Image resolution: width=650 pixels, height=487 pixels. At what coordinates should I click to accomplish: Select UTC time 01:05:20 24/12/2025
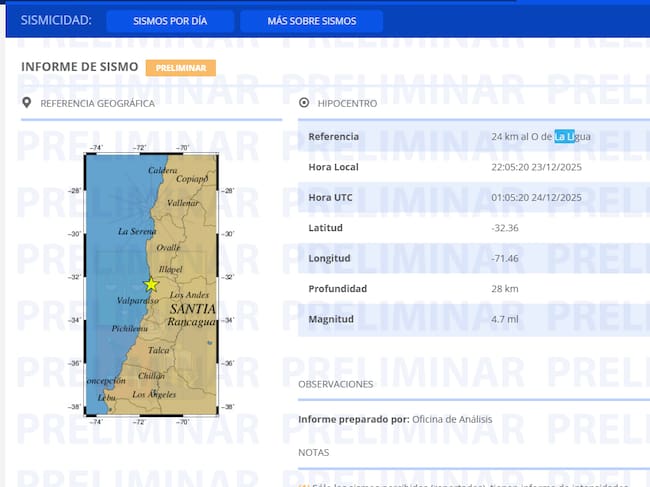[536, 197]
